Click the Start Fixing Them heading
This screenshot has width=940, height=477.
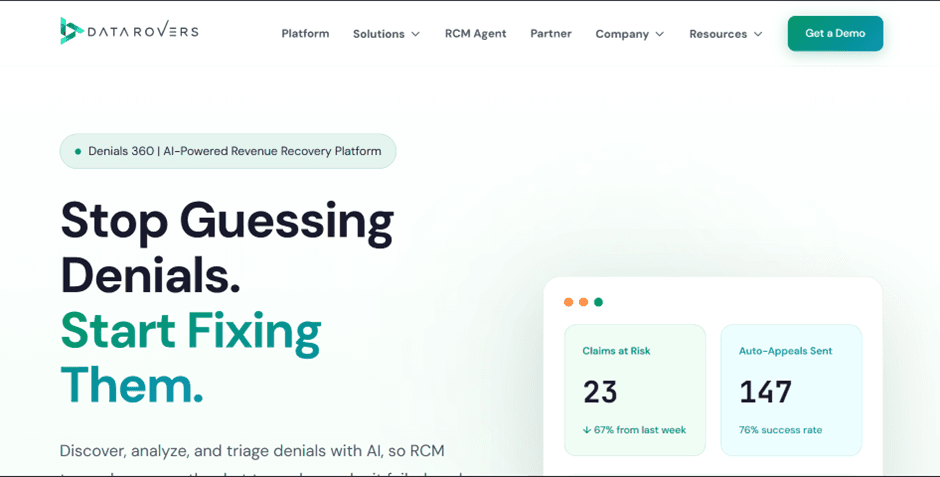pos(191,357)
